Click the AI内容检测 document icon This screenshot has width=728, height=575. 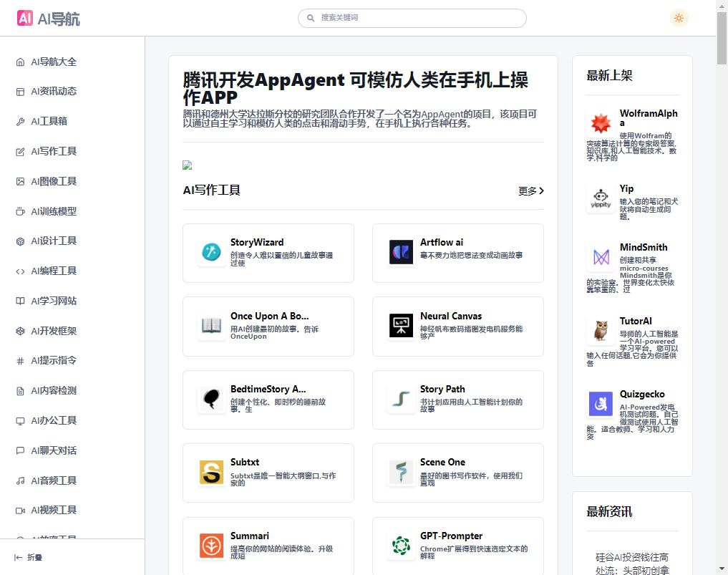[20, 391]
